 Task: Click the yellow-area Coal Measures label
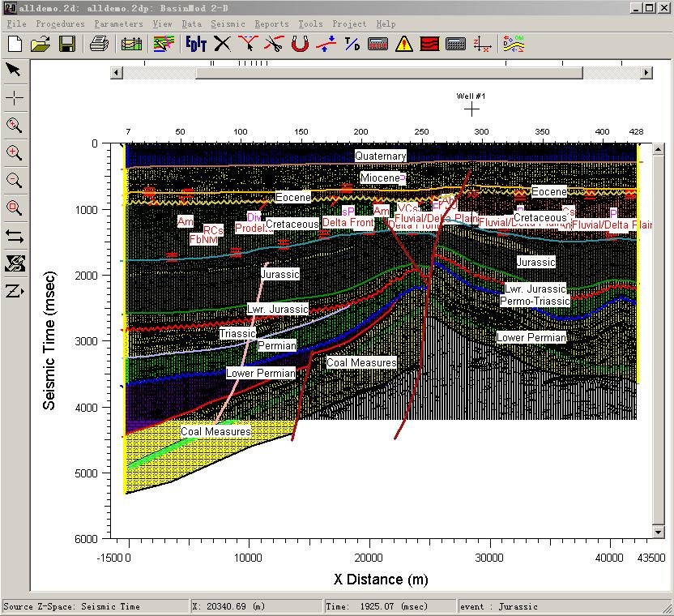pyautogui.click(x=215, y=431)
